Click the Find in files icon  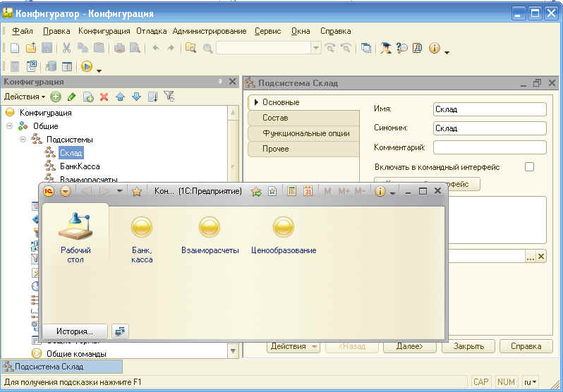coord(190,48)
